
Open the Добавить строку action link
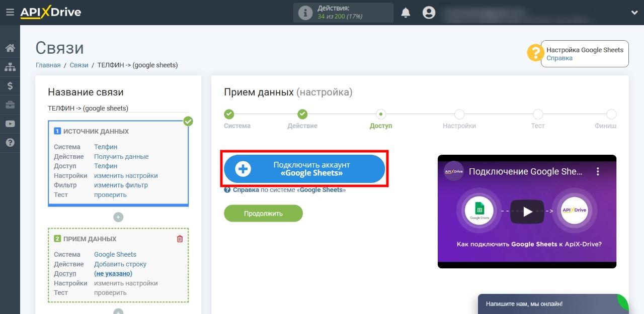[x=120, y=264]
